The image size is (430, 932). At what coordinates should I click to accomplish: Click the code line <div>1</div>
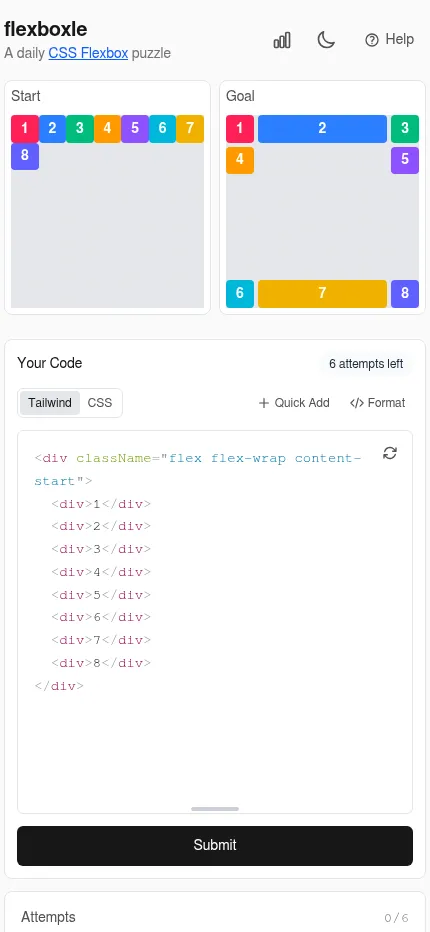tap(101, 504)
